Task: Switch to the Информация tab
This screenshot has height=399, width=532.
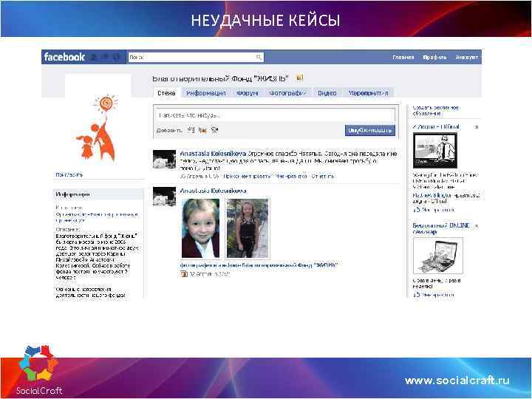Action: pos(206,93)
